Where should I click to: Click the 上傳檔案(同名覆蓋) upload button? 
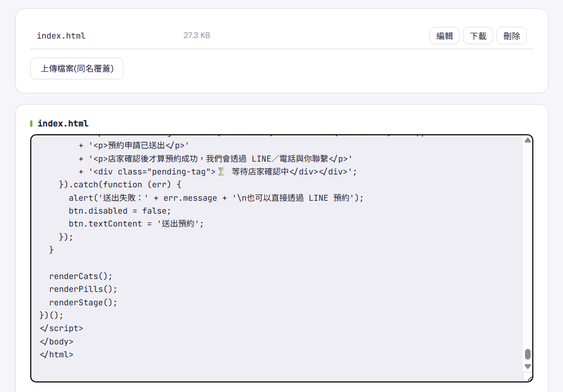77,68
